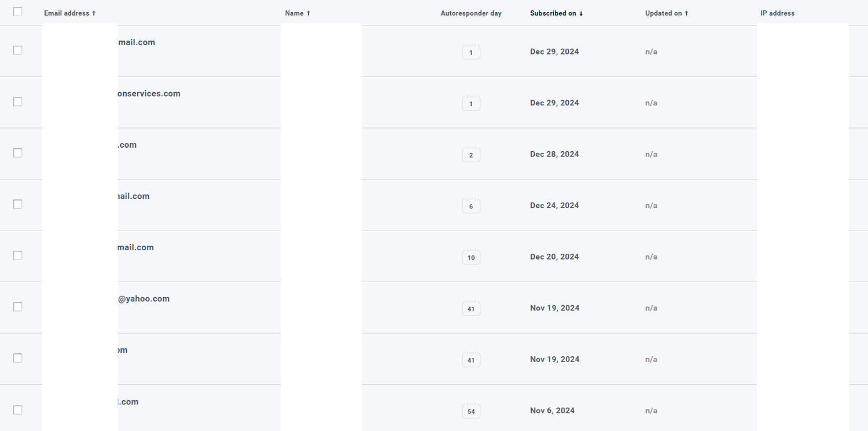
Task: Open the subscriber email ending onservices.com
Action: coord(149,93)
